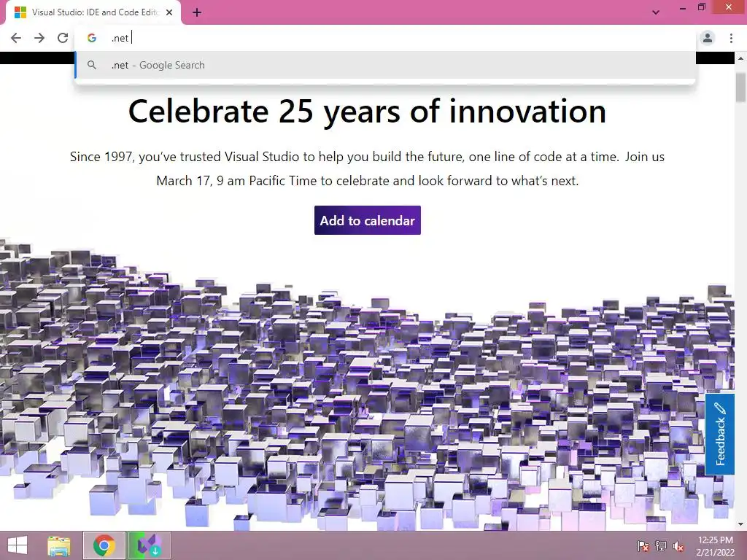Click the 'Celebrate 25 years of innovation' heading
Image resolution: width=747 pixels, height=560 pixels.
click(x=368, y=112)
